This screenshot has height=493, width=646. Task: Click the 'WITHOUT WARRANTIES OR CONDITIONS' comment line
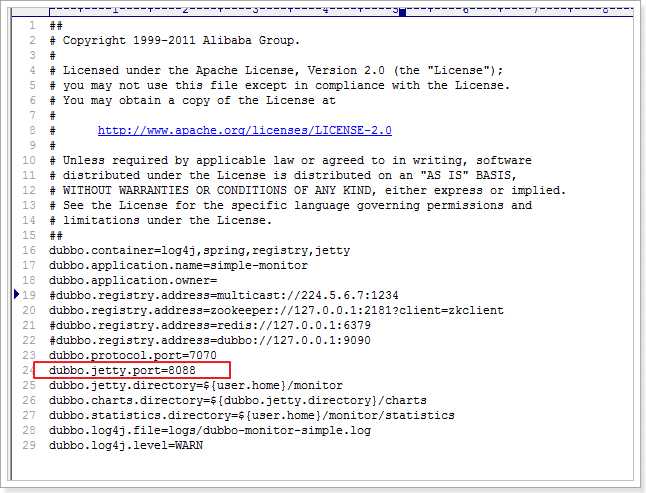tap(308, 190)
